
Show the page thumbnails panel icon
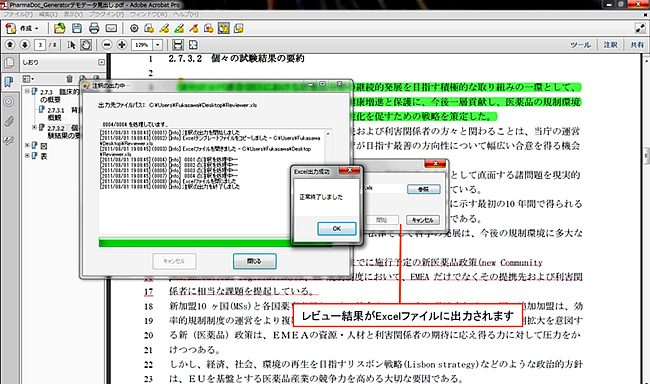9,63
